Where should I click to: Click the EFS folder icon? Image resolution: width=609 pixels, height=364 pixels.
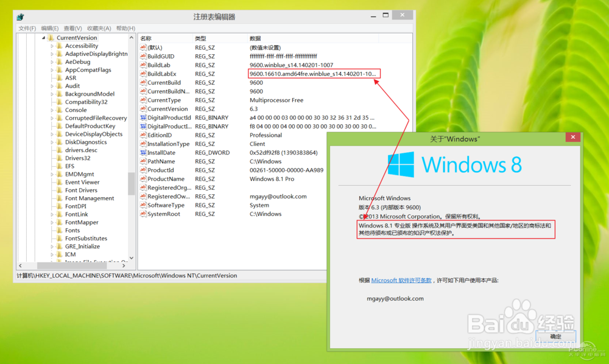[60, 166]
